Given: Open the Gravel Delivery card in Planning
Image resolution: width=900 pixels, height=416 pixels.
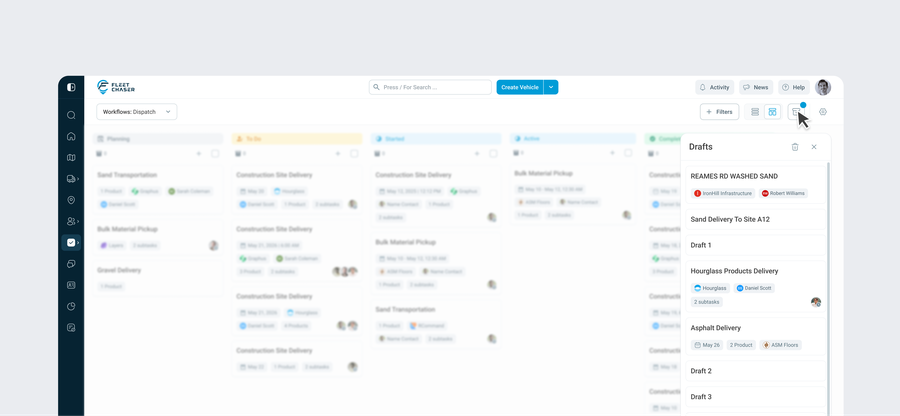Looking at the screenshot, I should tap(158, 278).
